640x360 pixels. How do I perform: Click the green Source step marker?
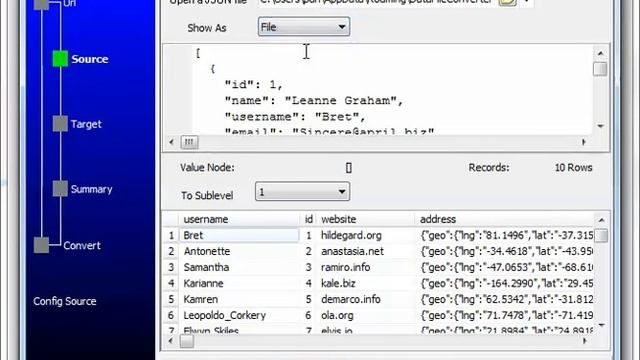(60, 59)
